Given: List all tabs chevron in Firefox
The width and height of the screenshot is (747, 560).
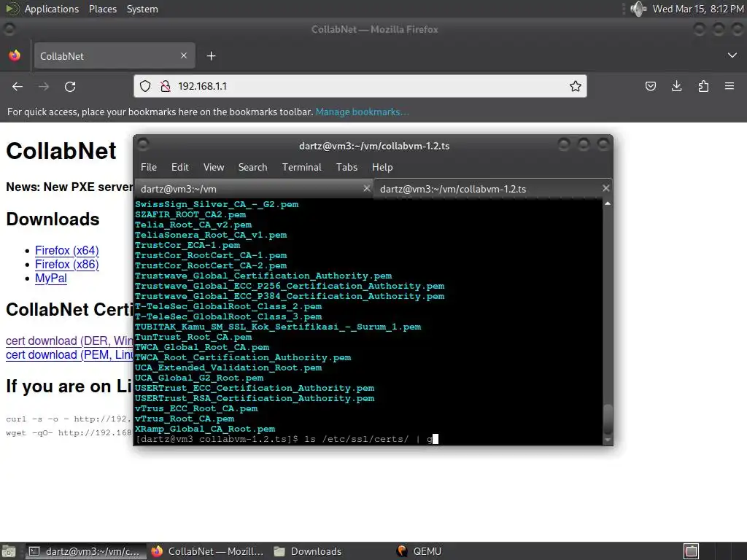Looking at the screenshot, I should tap(732, 55).
